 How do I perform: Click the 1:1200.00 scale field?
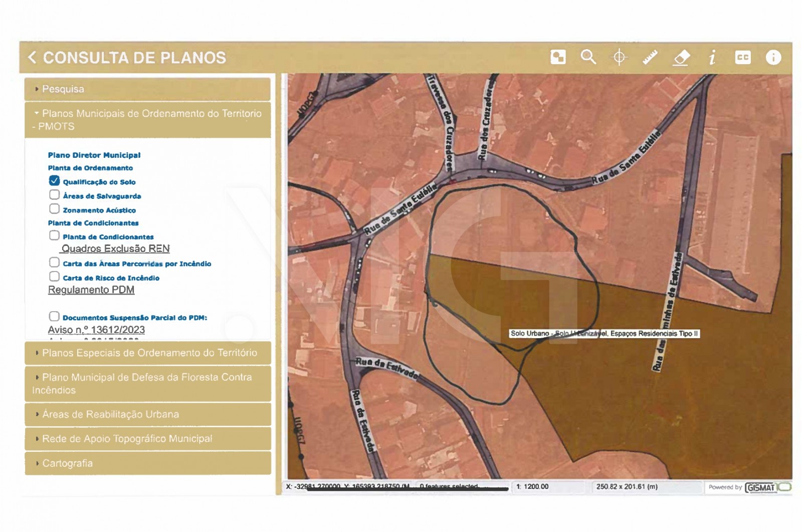pyautogui.click(x=547, y=487)
